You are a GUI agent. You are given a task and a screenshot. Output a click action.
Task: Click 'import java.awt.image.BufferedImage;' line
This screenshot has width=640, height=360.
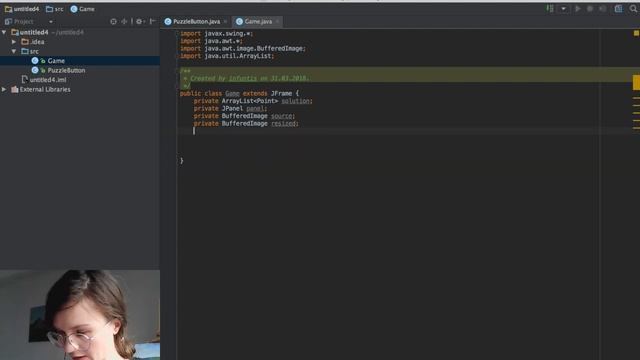243,49
